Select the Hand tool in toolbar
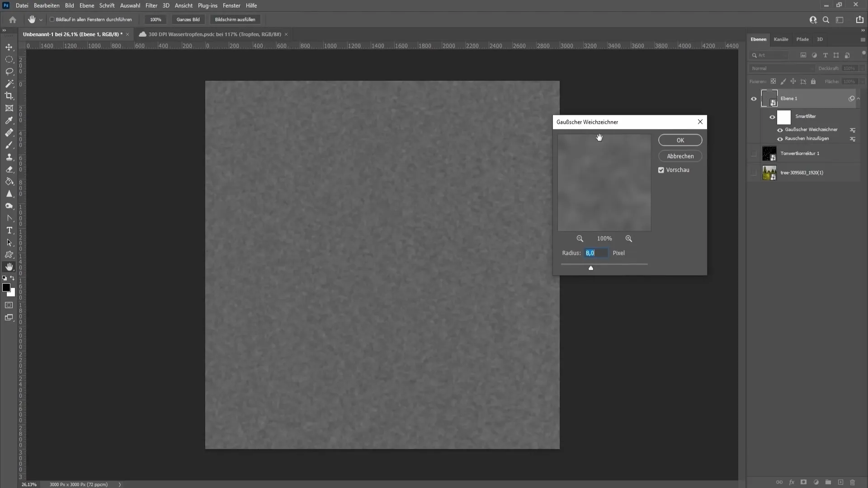The height and width of the screenshot is (488, 868). [9, 267]
